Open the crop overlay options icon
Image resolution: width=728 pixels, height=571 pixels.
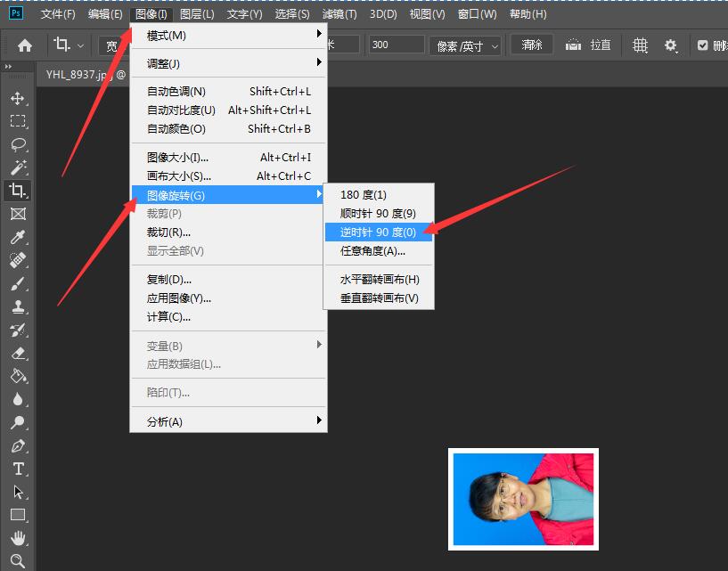click(x=640, y=45)
